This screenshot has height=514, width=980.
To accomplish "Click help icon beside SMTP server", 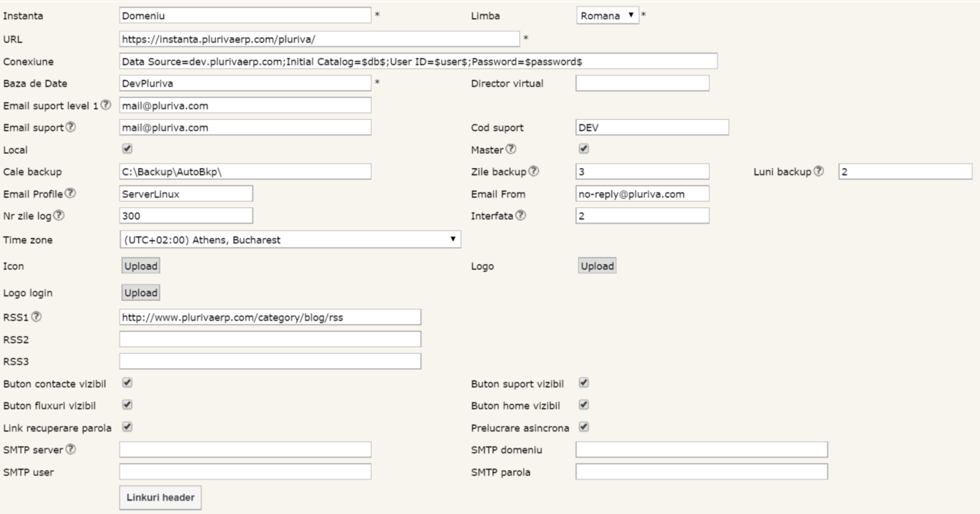I will tap(71, 449).
